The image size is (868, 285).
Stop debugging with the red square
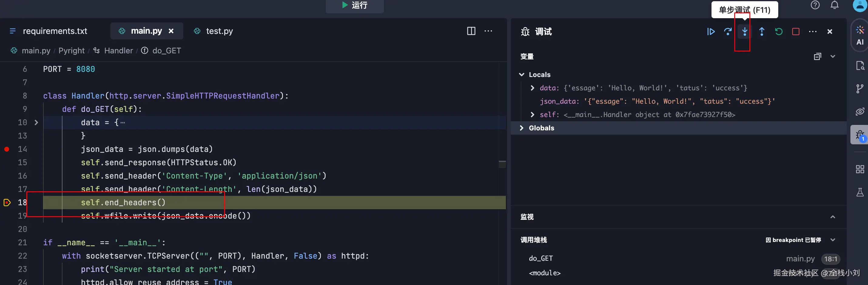click(x=796, y=32)
